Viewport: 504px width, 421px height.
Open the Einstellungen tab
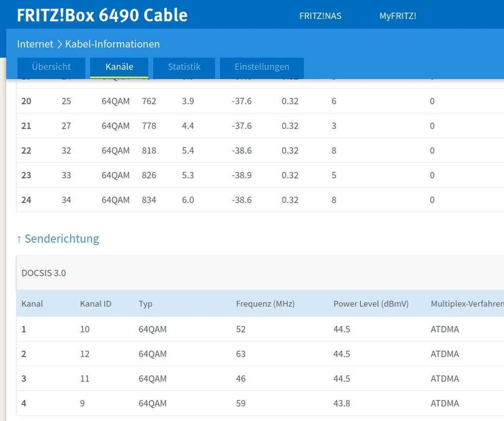coord(262,68)
